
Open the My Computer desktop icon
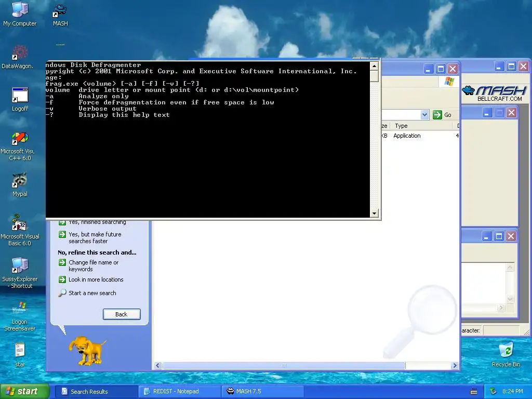20,14
